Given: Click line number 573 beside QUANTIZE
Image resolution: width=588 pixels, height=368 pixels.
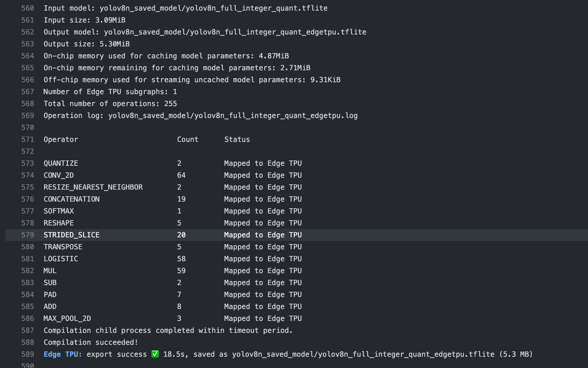Looking at the screenshot, I should (x=28, y=163).
